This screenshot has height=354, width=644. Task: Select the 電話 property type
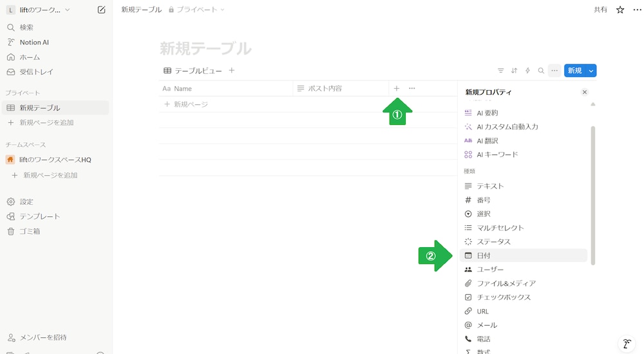(x=523, y=339)
